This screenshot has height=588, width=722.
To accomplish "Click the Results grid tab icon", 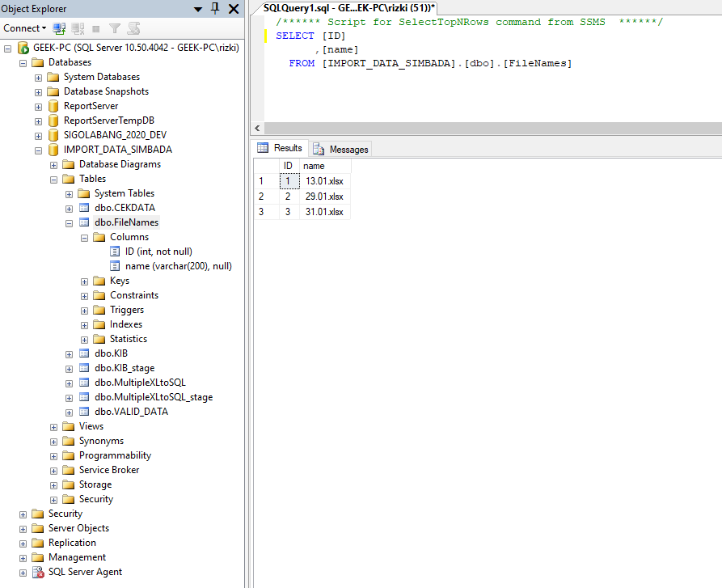I will click(263, 148).
